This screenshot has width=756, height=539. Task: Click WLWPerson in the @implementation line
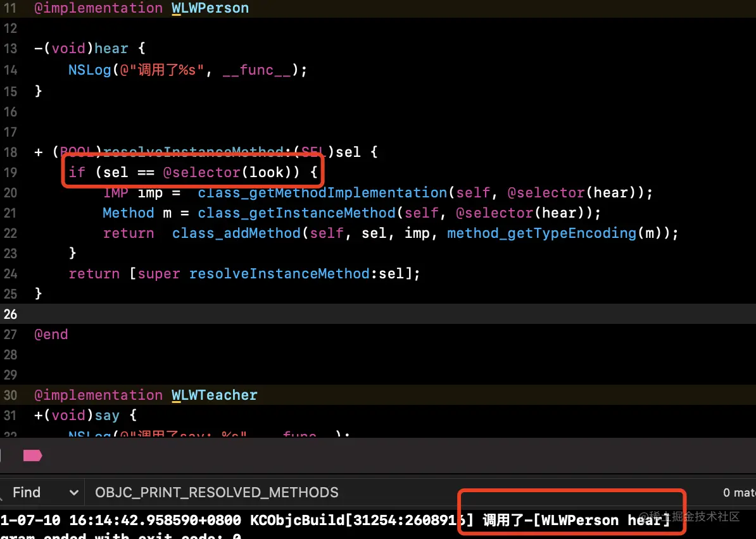(x=210, y=8)
